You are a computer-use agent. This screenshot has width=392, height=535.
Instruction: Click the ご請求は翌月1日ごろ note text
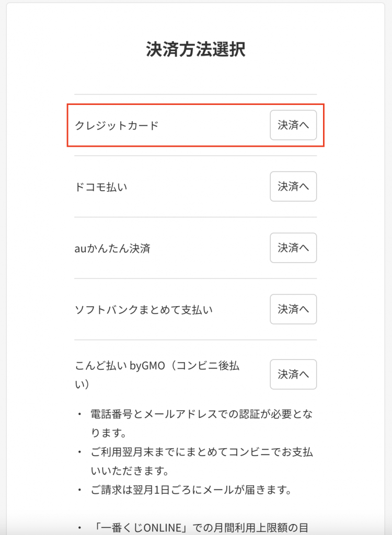click(x=190, y=491)
